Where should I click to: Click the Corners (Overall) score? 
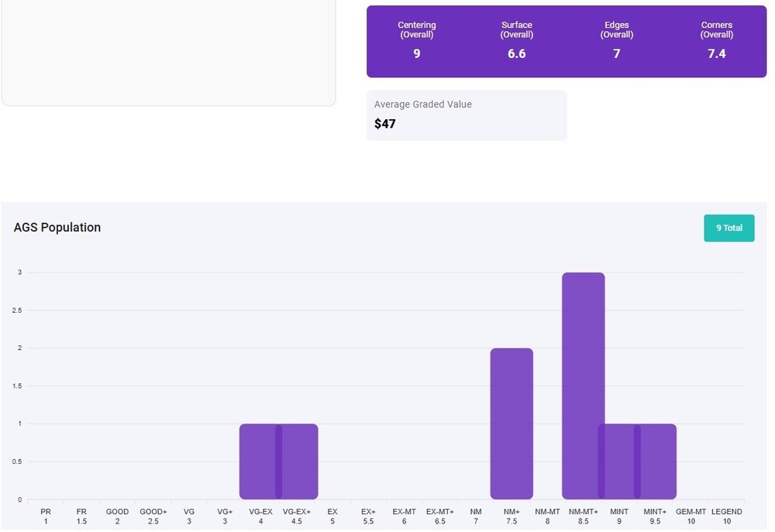pos(717,53)
